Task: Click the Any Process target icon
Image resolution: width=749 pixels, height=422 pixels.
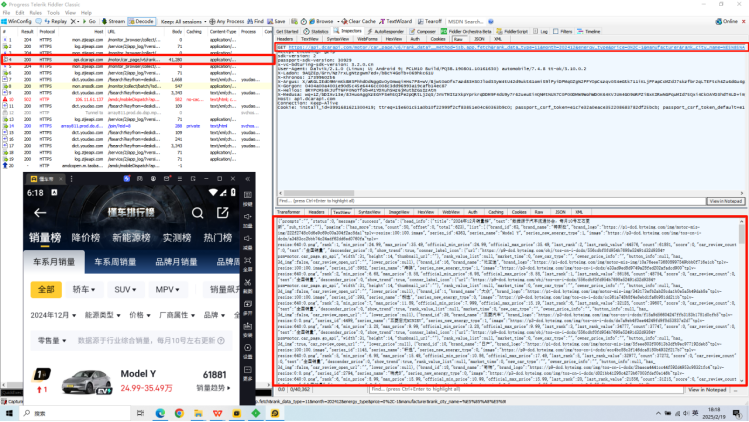Action: [213, 22]
